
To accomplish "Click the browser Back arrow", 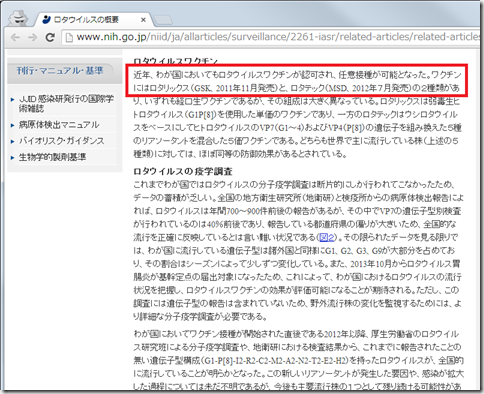I will (x=15, y=37).
